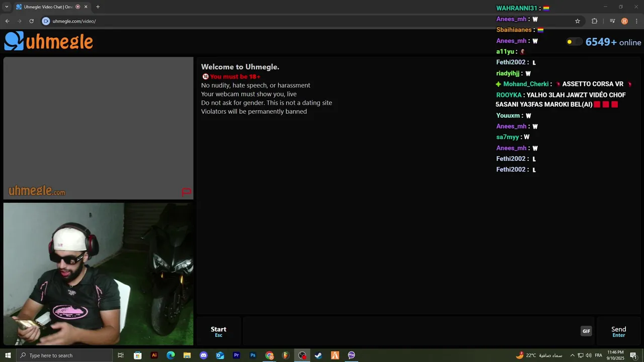Click 'Violators will be permanently banned' line
The width and height of the screenshot is (644, 362).
pos(254,111)
